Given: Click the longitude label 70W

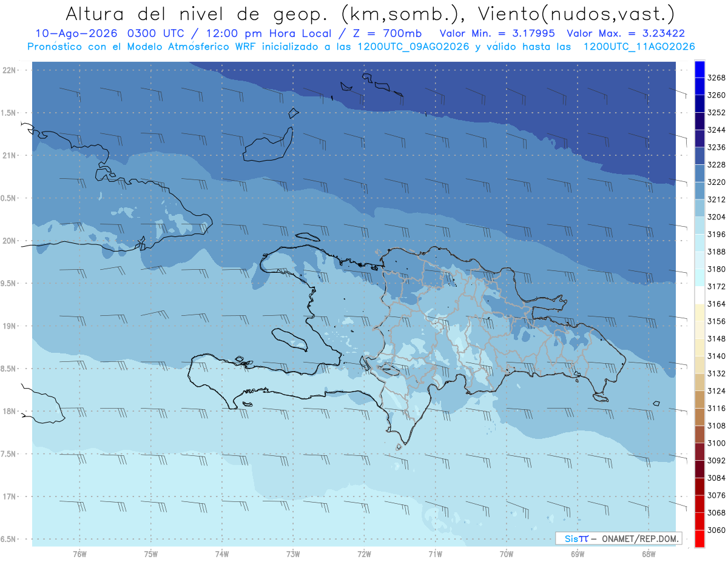Looking at the screenshot, I should 507,554.
